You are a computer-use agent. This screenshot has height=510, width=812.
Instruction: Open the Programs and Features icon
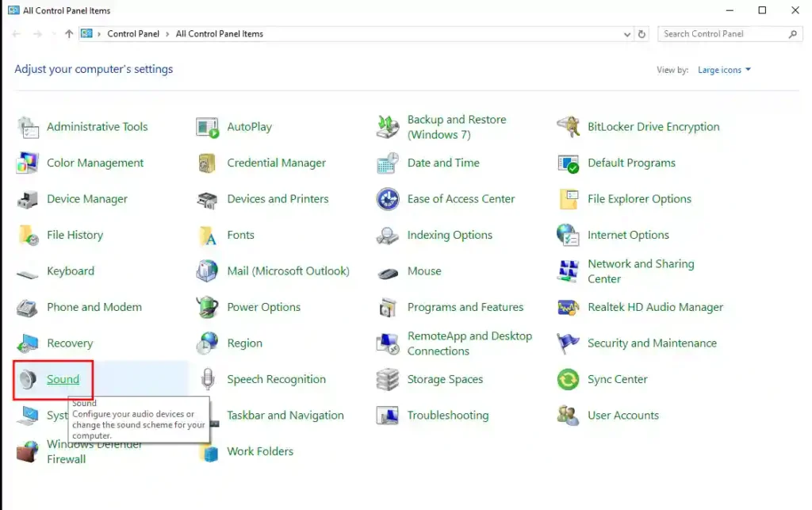(387, 308)
